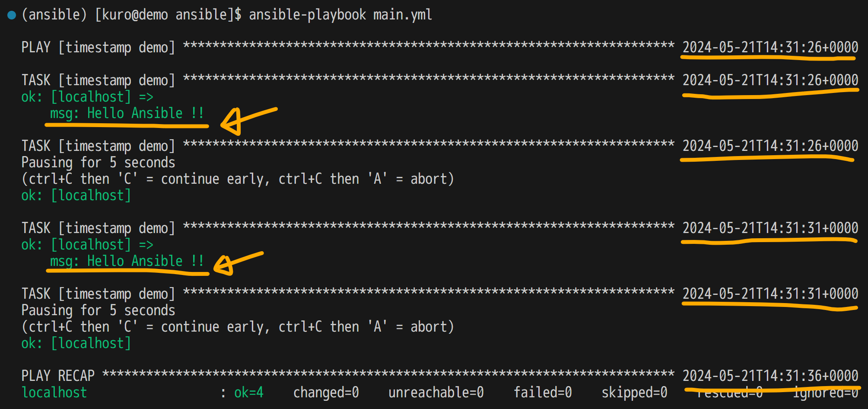Click the ignored=0 recap value
This screenshot has height=409, width=868.
pyautogui.click(x=825, y=394)
